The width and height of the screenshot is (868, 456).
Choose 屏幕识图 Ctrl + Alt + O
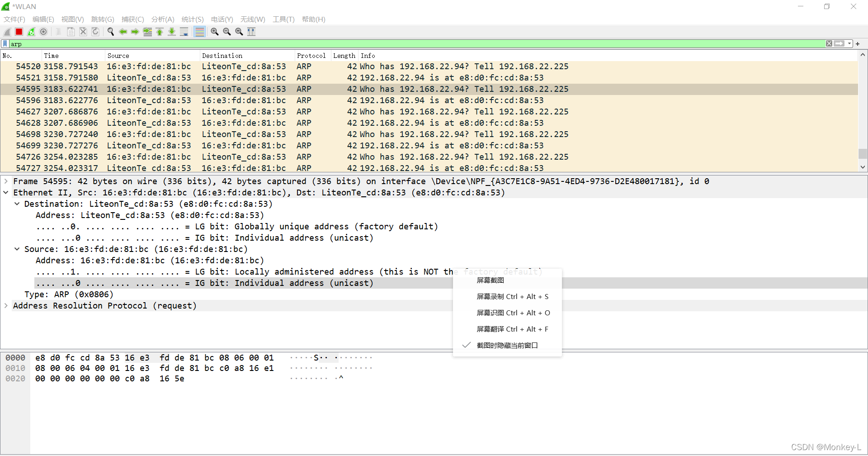[507, 313]
